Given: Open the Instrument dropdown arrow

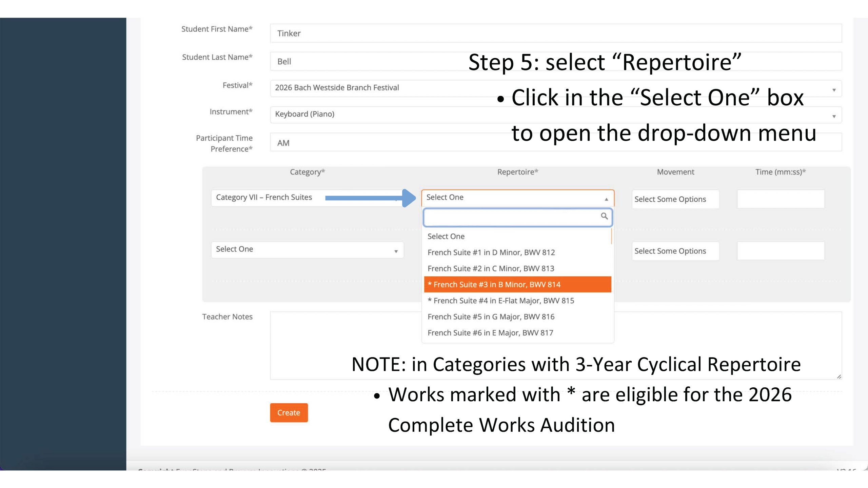Looking at the screenshot, I should click(x=834, y=116).
